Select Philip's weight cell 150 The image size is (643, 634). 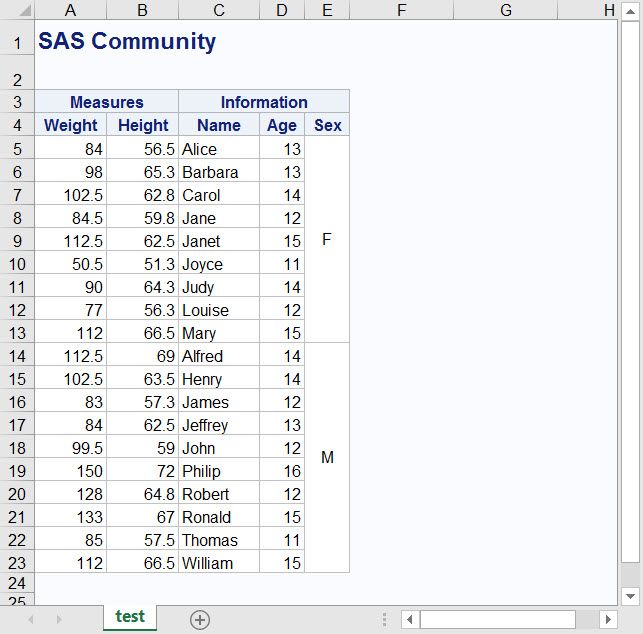pyautogui.click(x=71, y=470)
